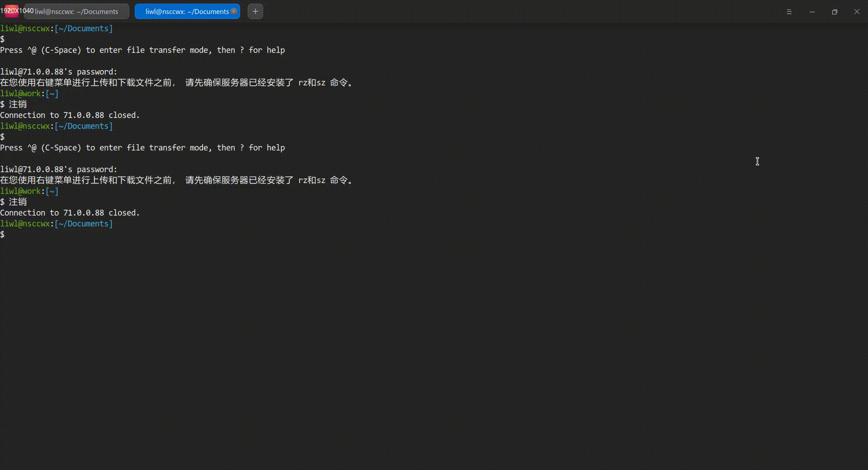The height and width of the screenshot is (470, 868).
Task: Minimize the terminal window
Action: click(x=812, y=12)
